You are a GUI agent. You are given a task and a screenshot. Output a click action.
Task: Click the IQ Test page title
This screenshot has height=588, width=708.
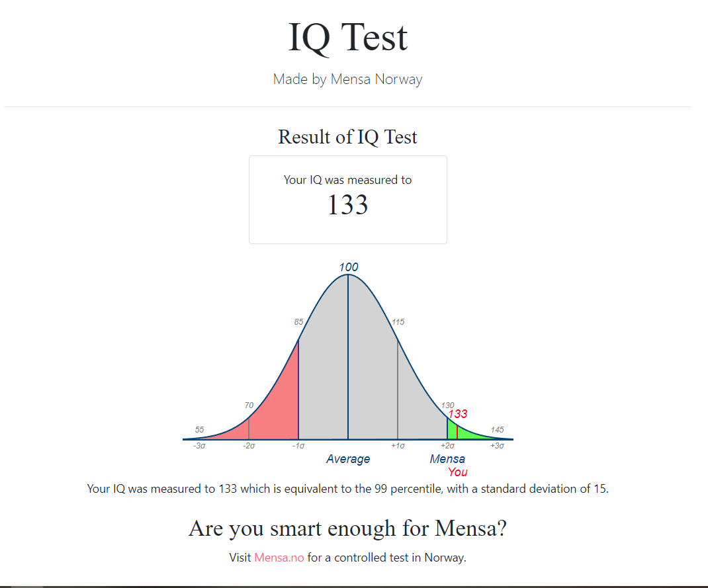click(347, 38)
